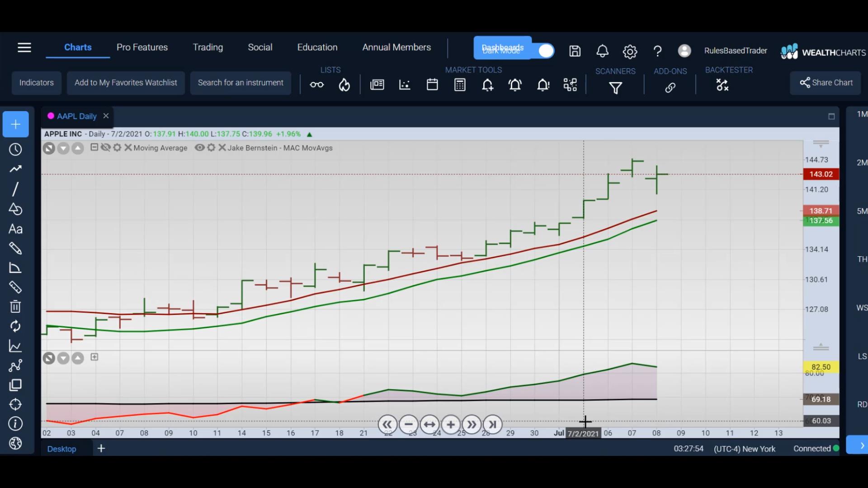Open the watchlist glasses icon under Lists

tap(317, 85)
